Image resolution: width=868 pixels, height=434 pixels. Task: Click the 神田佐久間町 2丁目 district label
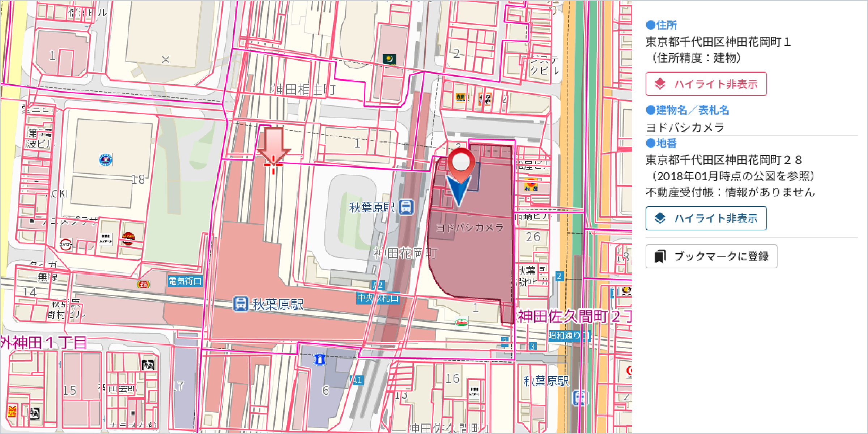(574, 316)
